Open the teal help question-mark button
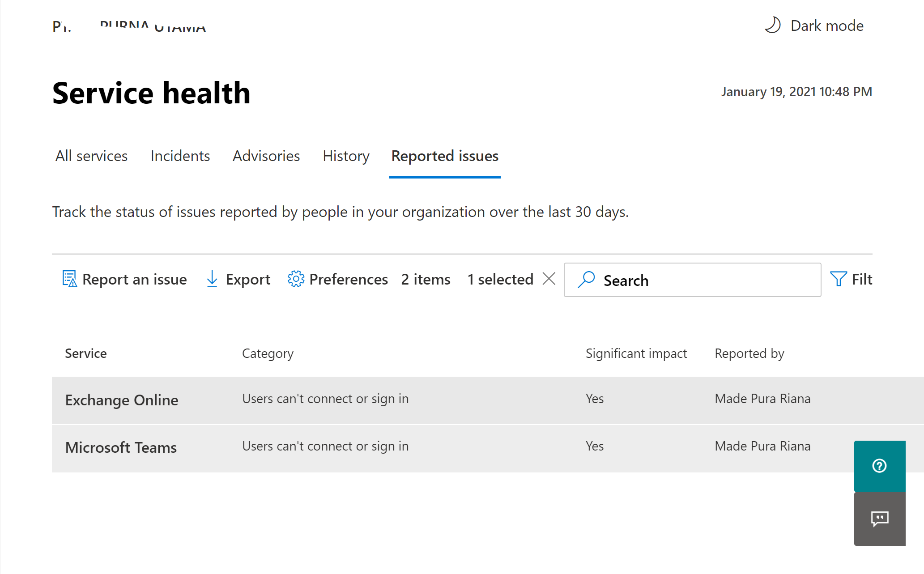Viewport: 924px width, 574px height. [880, 466]
